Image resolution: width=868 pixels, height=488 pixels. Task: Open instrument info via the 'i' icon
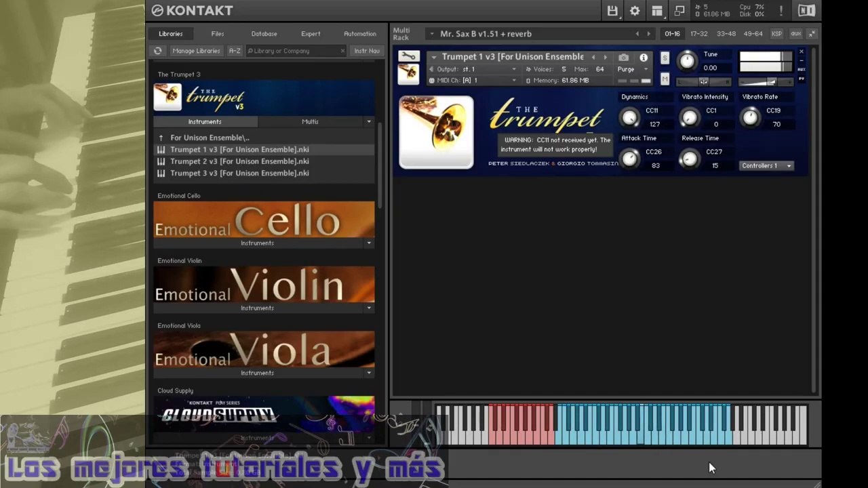[644, 58]
